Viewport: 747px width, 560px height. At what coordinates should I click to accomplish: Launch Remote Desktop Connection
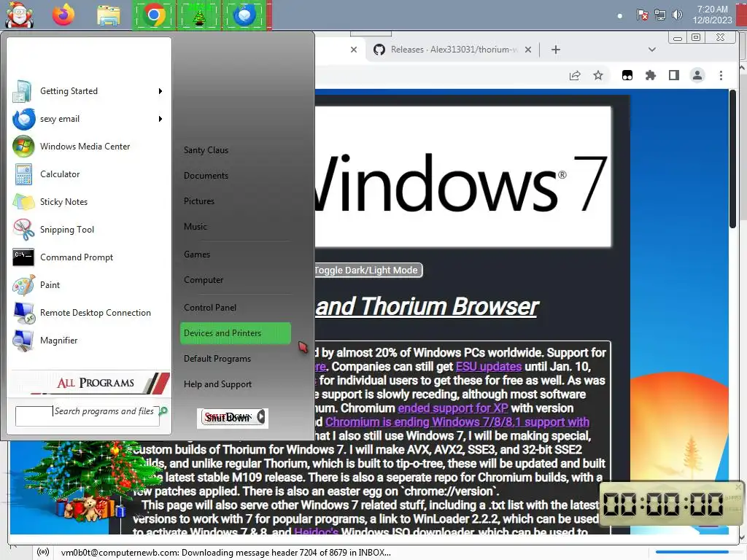88,313
